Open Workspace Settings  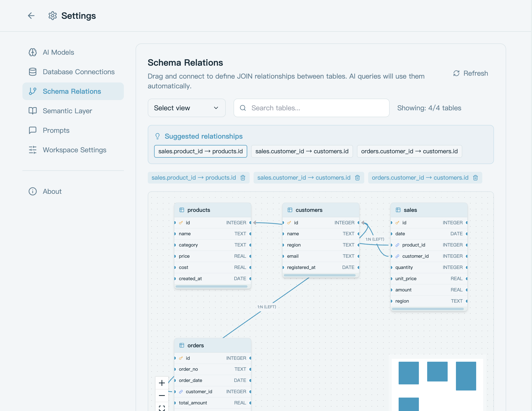click(x=73, y=150)
